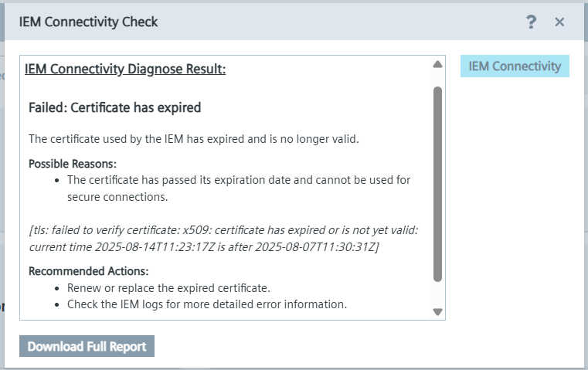Click the 'Failed: Certificate has expired' heading

click(114, 107)
